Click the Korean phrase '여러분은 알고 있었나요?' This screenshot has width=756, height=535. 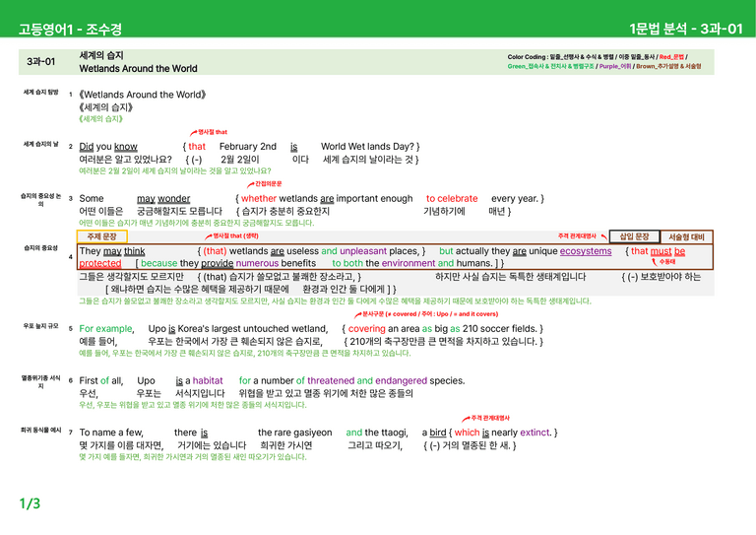(x=125, y=160)
